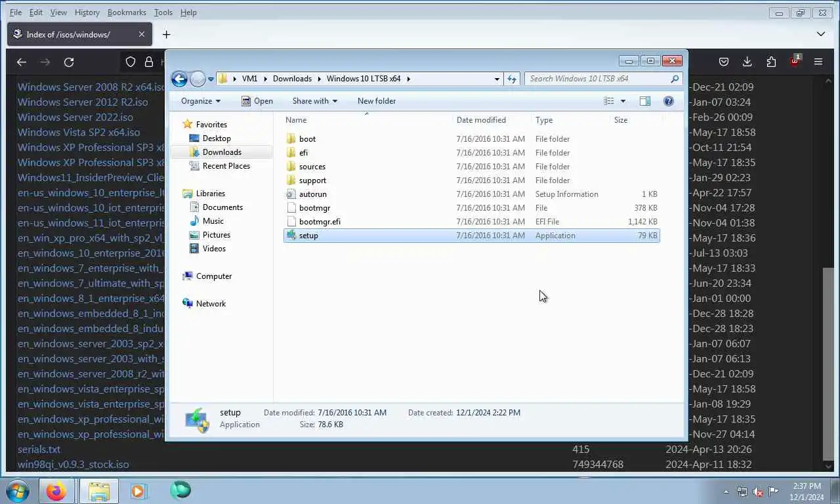Open win98qi_v0.9.3_stock.iso link
Viewport: 840px width, 504px height.
coord(73,465)
